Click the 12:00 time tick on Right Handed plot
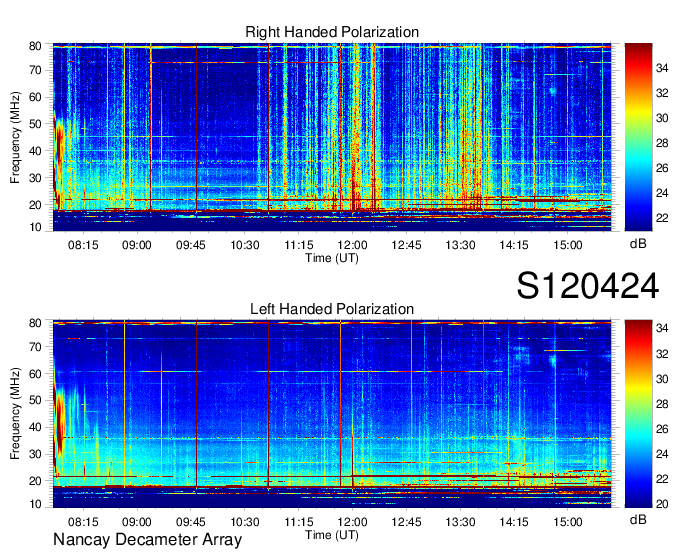The height and width of the screenshot is (552, 680). click(352, 245)
